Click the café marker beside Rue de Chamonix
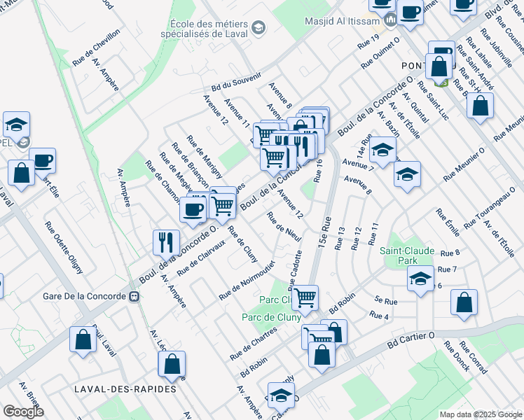 point(193,210)
